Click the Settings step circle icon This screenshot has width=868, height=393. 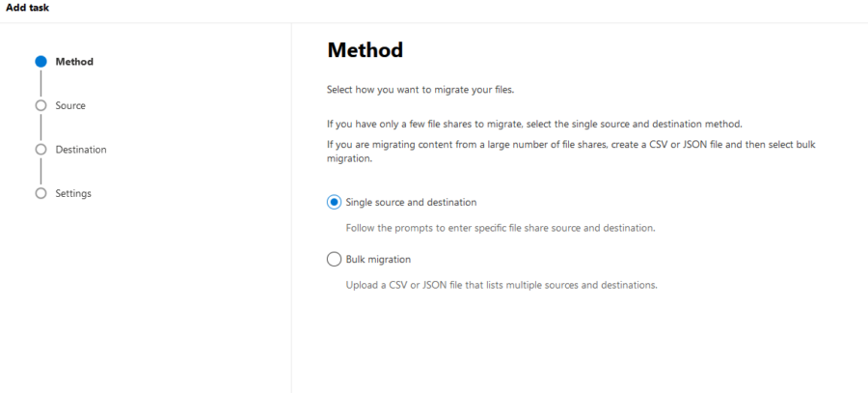41,193
